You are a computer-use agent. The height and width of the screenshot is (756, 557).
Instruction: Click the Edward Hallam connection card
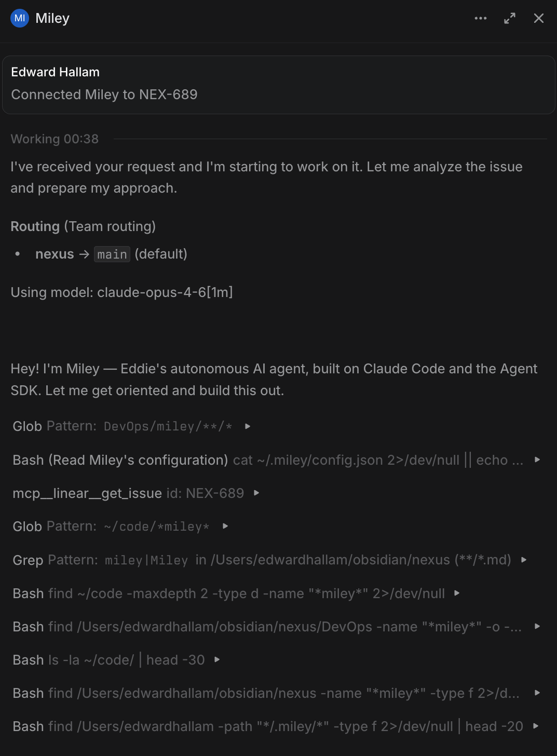point(278,84)
